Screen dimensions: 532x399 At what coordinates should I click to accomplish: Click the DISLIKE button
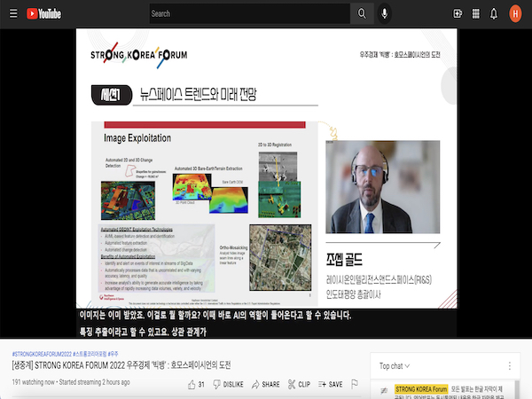tap(228, 384)
